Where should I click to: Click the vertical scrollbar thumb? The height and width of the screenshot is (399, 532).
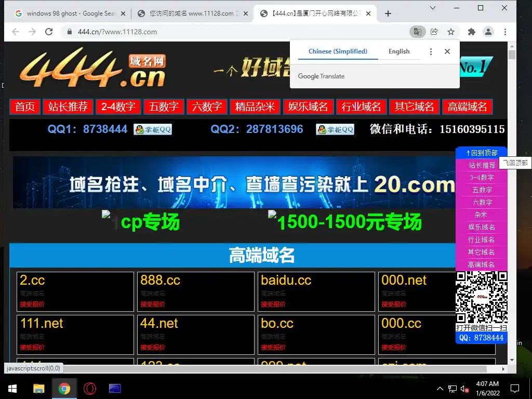[x=512, y=55]
